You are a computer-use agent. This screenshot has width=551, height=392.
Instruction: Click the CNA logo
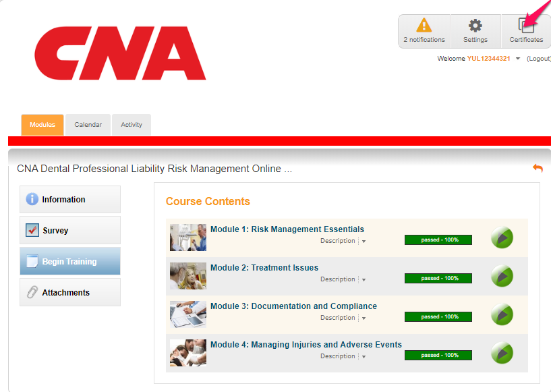pos(120,53)
